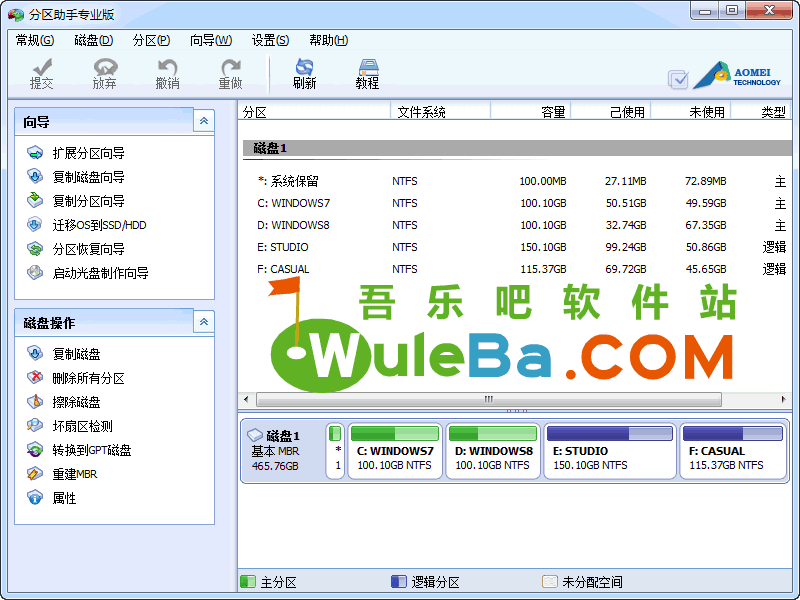Screen dimensions: 800x600
Task: Select the C: WINDOWS7 list row
Action: coord(515,203)
